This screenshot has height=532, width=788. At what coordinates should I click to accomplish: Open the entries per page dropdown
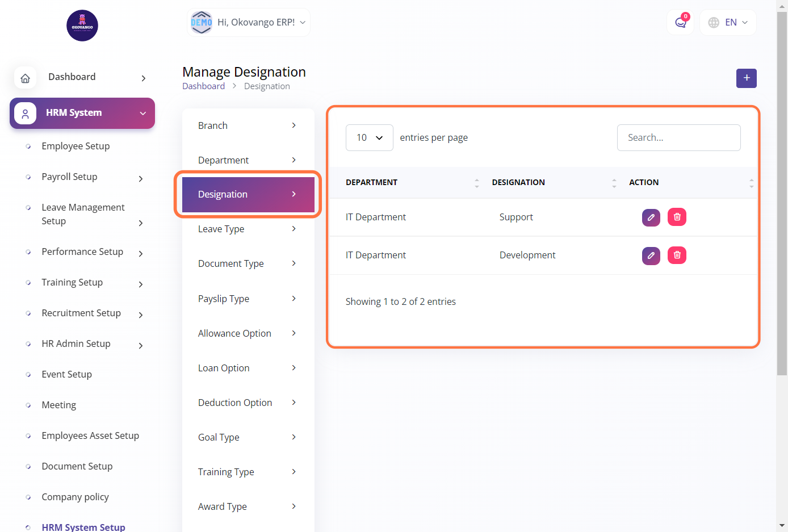pyautogui.click(x=369, y=137)
